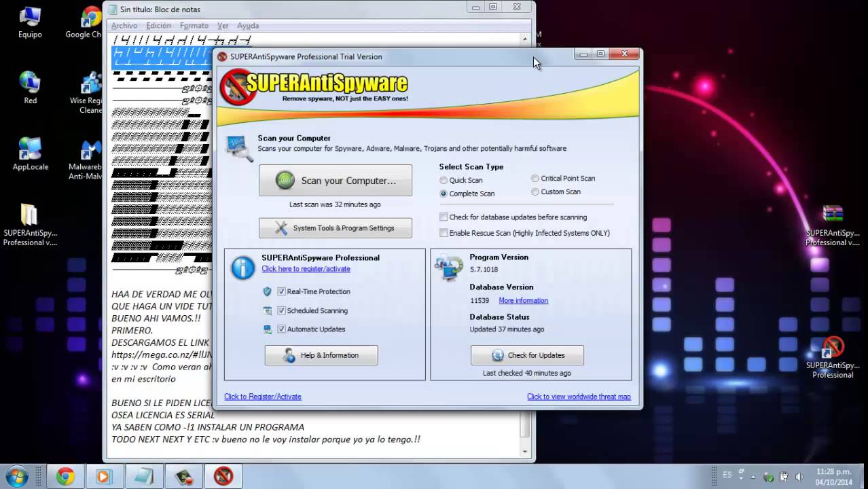Open Formato menu in Notepad
868x489 pixels.
[x=194, y=26]
